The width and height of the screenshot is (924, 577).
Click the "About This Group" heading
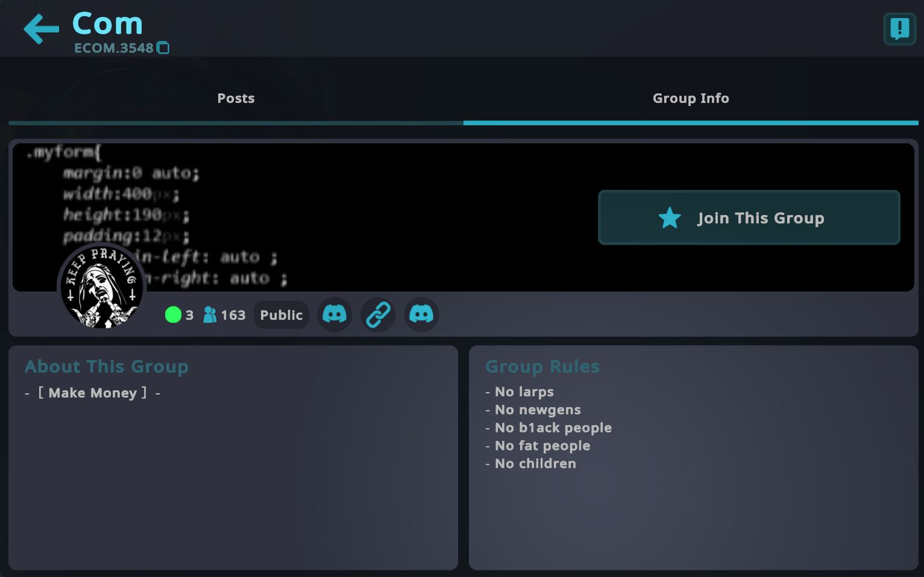click(107, 366)
